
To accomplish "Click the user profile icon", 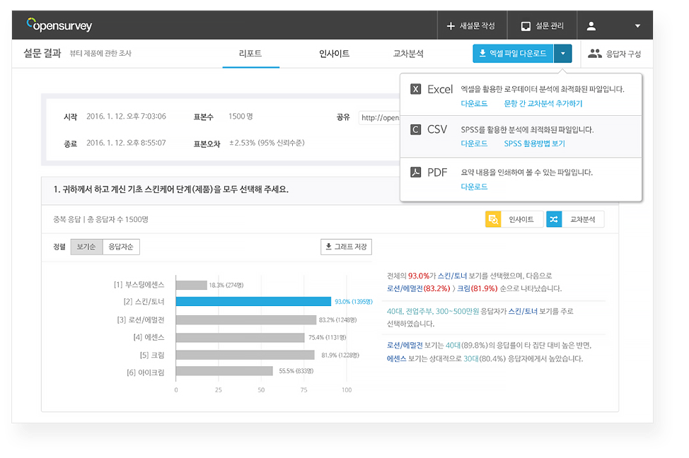I will point(591,26).
